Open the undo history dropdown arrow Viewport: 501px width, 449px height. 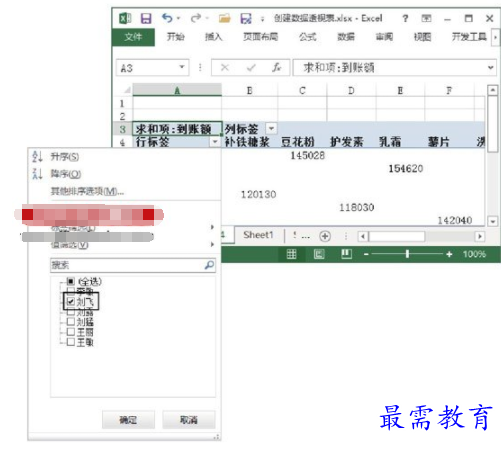pyautogui.click(x=178, y=18)
